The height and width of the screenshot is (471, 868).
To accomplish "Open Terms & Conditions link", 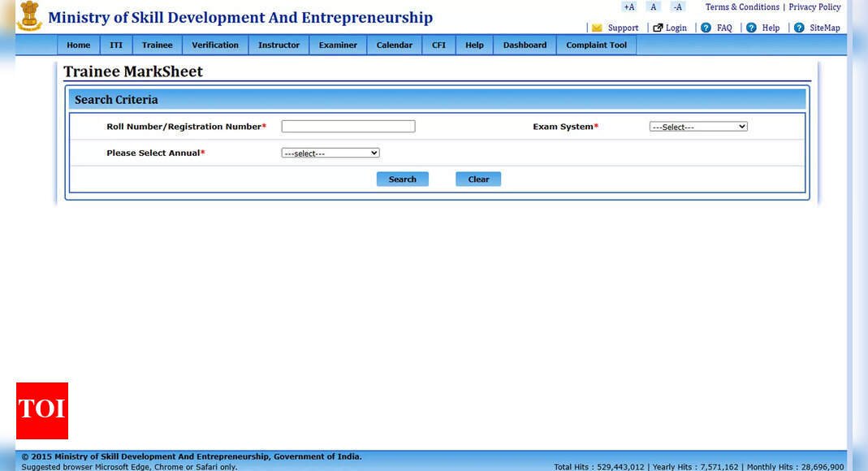I will [x=742, y=7].
